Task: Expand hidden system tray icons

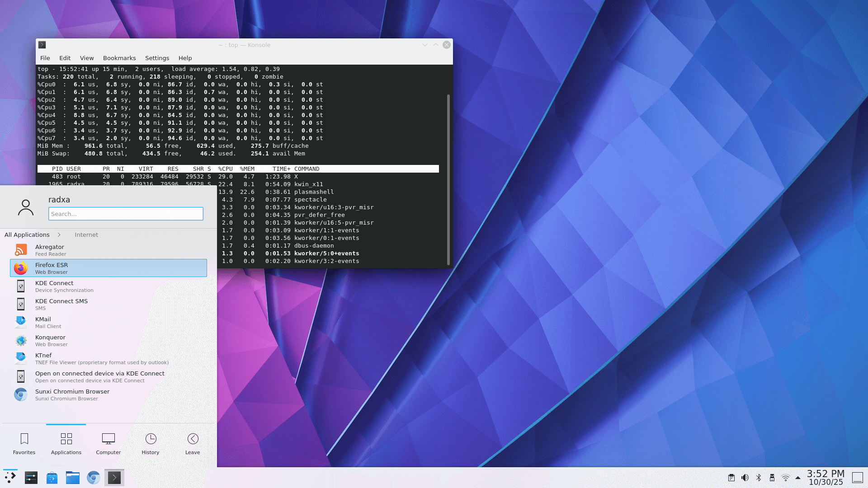Action: 797,478
